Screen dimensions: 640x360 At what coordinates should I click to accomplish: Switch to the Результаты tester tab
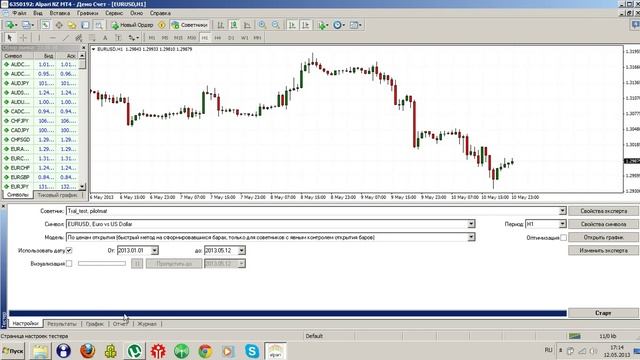62,324
